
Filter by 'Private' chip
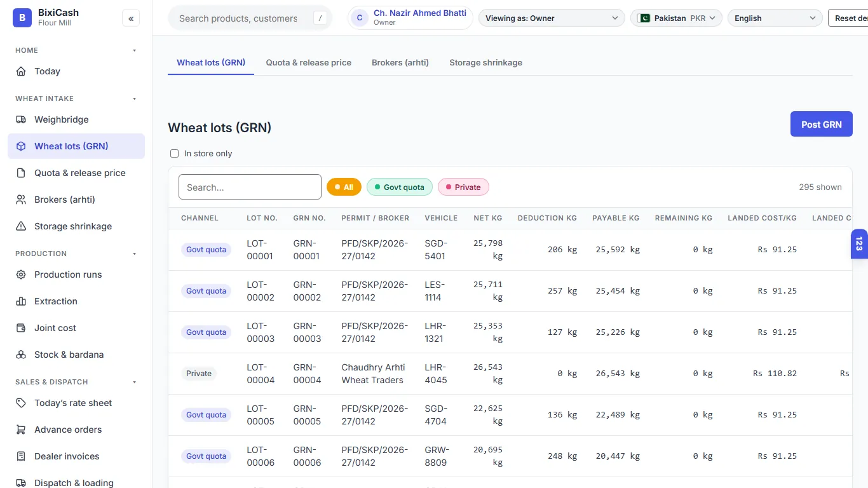463,187
